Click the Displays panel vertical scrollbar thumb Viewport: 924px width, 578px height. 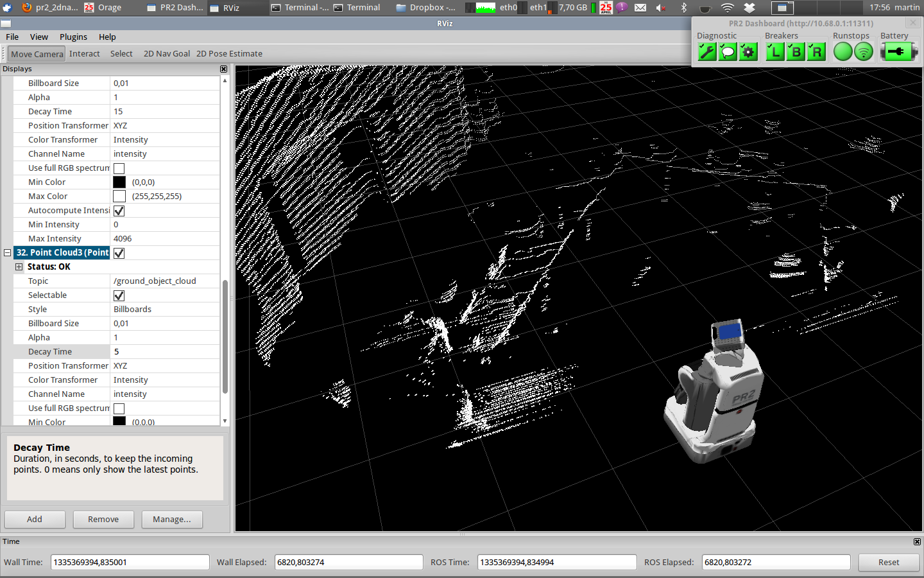[225, 337]
